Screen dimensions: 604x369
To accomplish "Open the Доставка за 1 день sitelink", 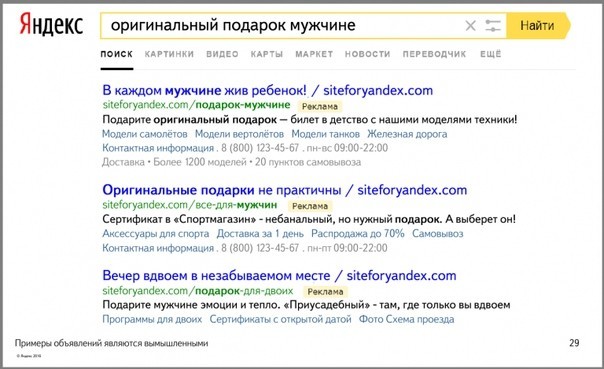I will tap(260, 234).
